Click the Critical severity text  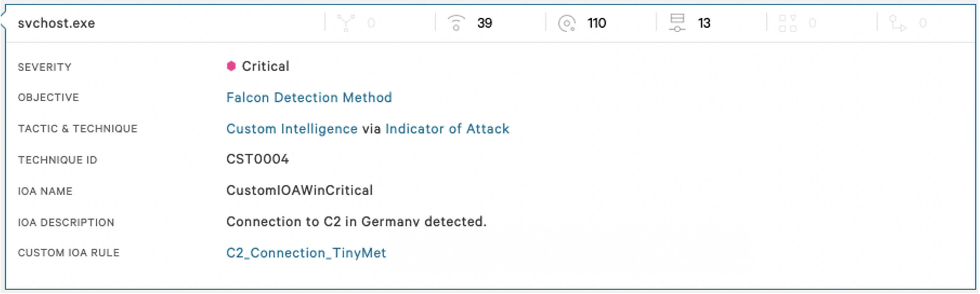[266, 66]
